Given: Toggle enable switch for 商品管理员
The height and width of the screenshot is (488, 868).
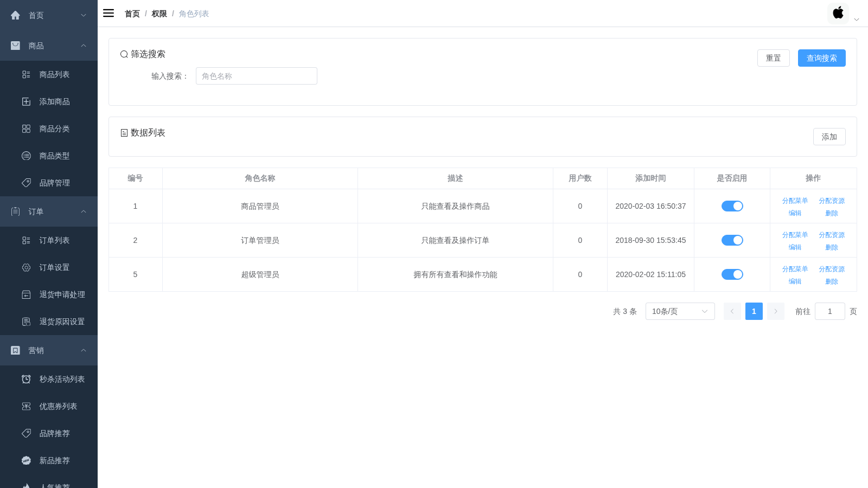Looking at the screenshot, I should [x=732, y=206].
